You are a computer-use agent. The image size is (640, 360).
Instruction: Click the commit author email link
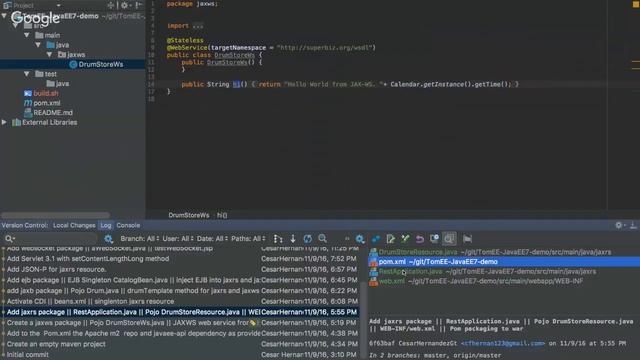click(x=502, y=344)
